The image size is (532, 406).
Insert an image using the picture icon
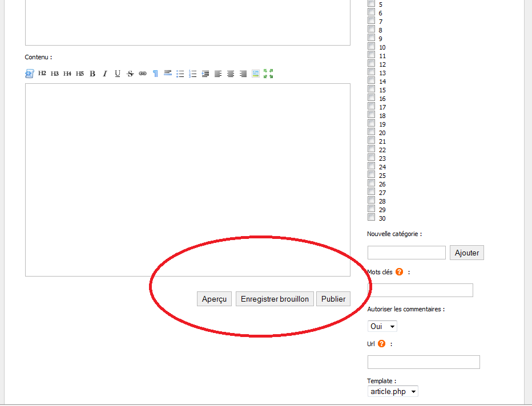(256, 74)
